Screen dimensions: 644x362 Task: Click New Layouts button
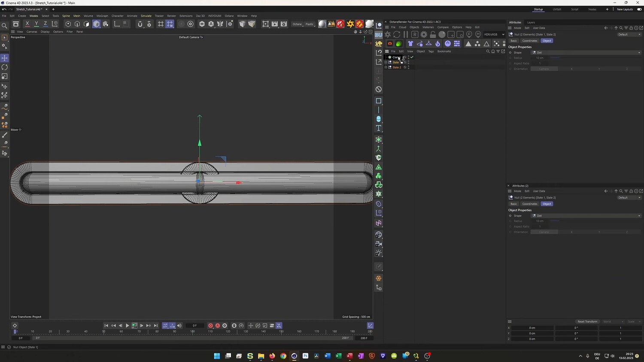click(625, 9)
